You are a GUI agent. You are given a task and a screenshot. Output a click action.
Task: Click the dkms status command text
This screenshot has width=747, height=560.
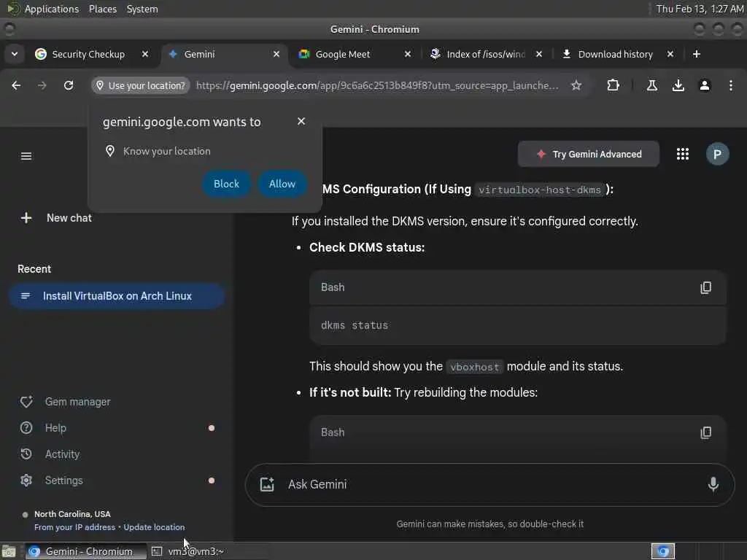click(x=355, y=325)
